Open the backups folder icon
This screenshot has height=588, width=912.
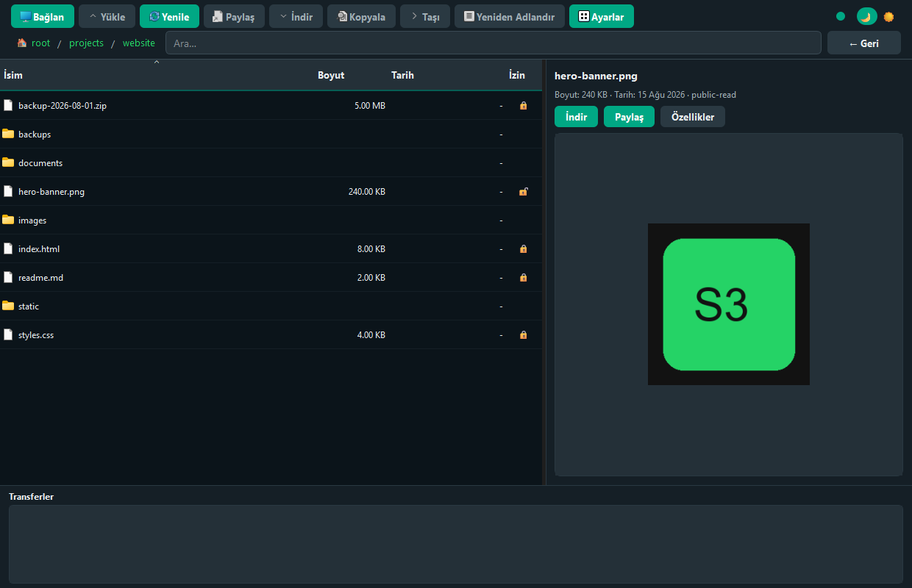tap(8, 134)
